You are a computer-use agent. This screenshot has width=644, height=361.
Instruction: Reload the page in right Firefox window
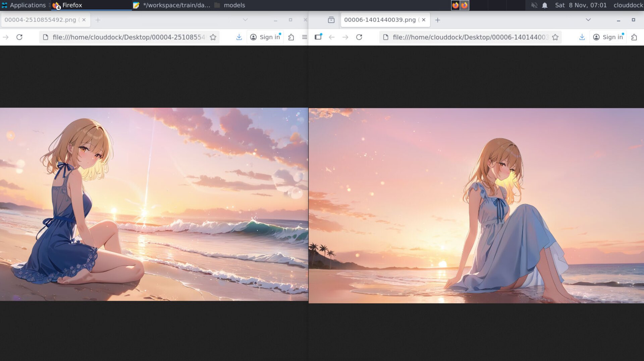359,37
